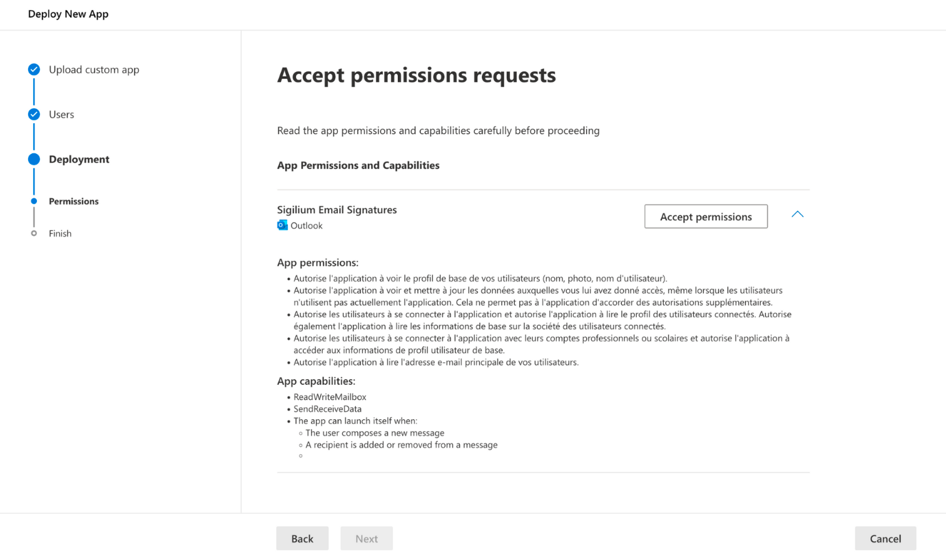Click the Deploy New App title
Image resolution: width=946 pixels, height=560 pixels.
[x=68, y=14]
